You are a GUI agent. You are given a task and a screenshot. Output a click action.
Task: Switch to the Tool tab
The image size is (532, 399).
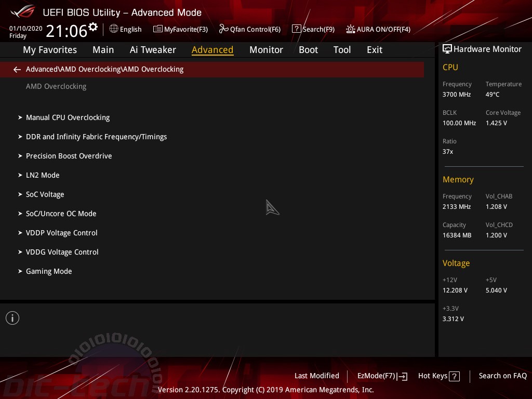342,50
